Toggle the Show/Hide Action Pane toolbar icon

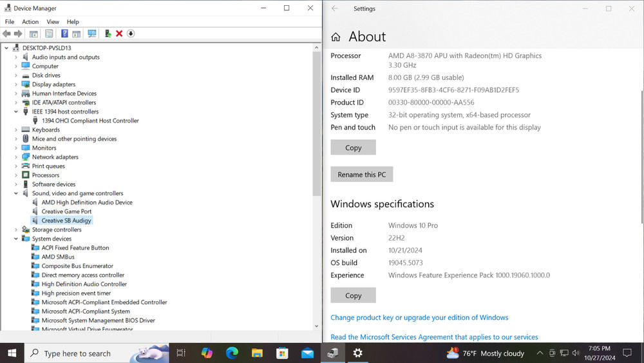click(x=77, y=34)
